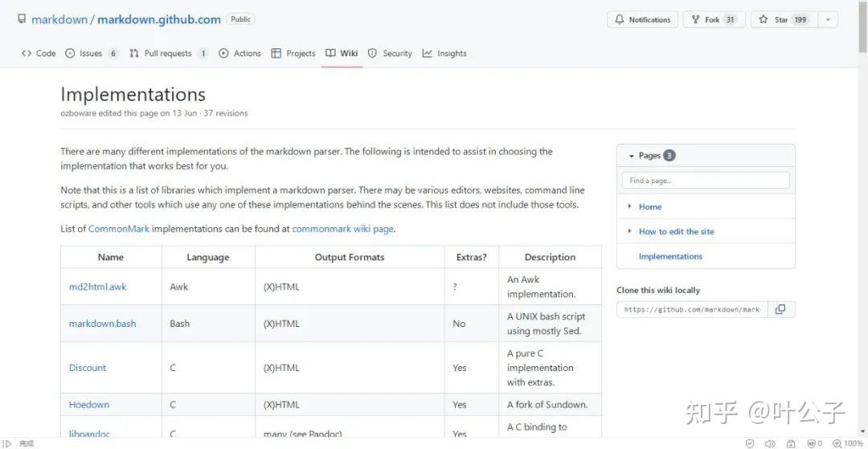Open the Security tab

click(391, 53)
